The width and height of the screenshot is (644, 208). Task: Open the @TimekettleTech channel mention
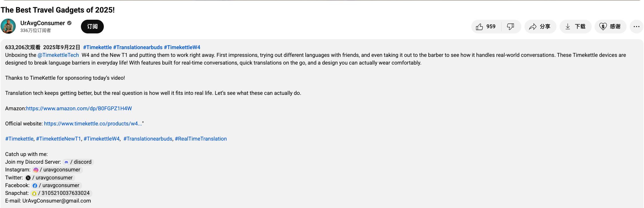point(58,55)
